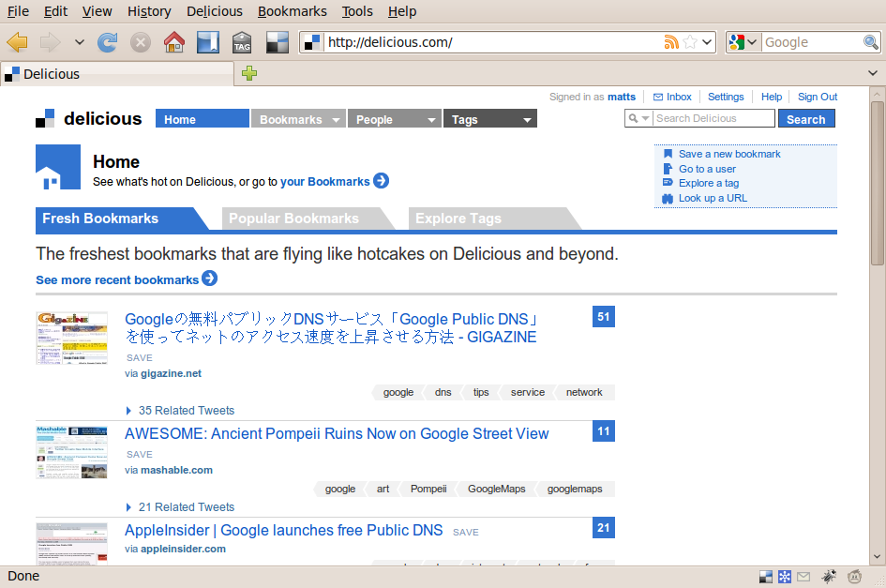Open a new tab with the plus icon
Image resolution: width=886 pixels, height=588 pixels.
click(249, 73)
